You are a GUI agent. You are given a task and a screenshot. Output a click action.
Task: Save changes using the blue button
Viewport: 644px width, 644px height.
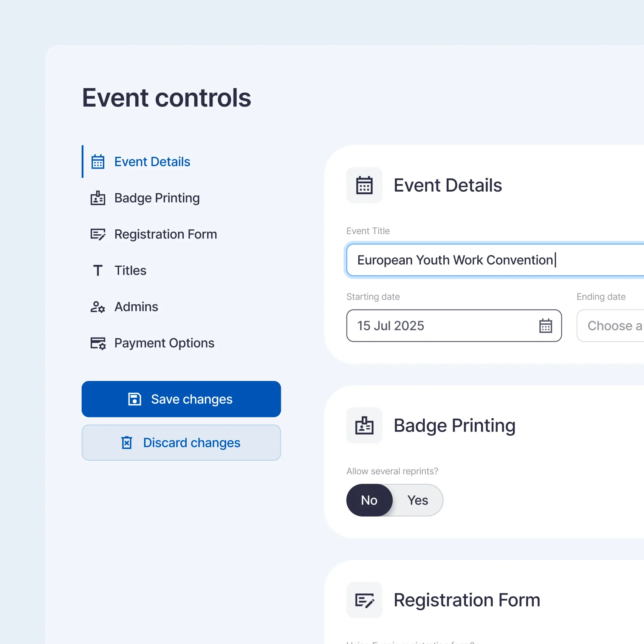coord(181,399)
